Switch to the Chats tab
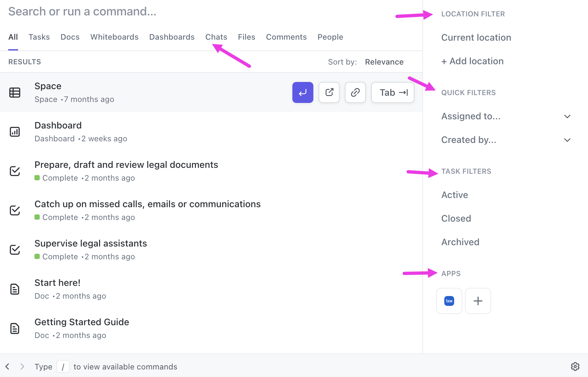 216,37
